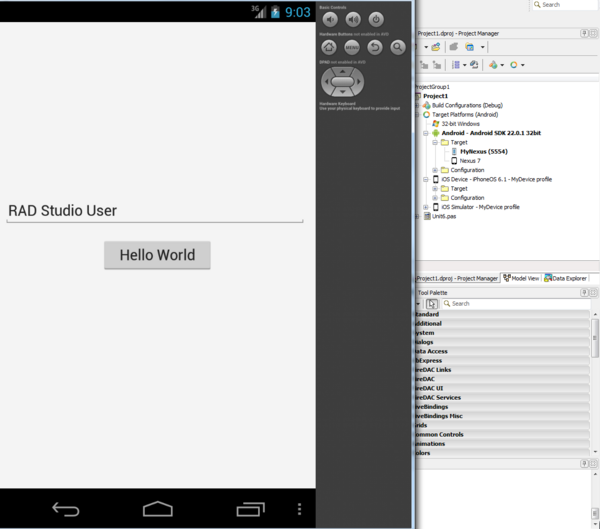The image size is (600, 529).
Task: Switch to the Data Explorer tab
Action: [x=566, y=278]
